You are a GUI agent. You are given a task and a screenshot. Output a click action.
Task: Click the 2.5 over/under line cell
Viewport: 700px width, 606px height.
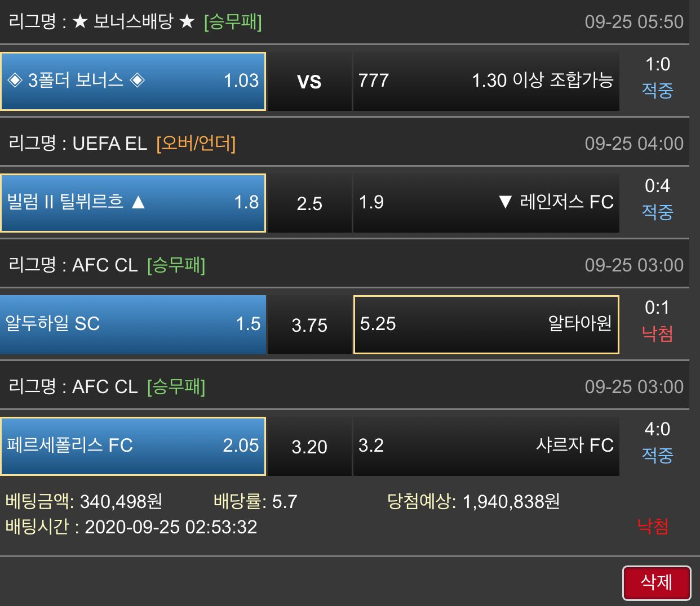(x=309, y=203)
